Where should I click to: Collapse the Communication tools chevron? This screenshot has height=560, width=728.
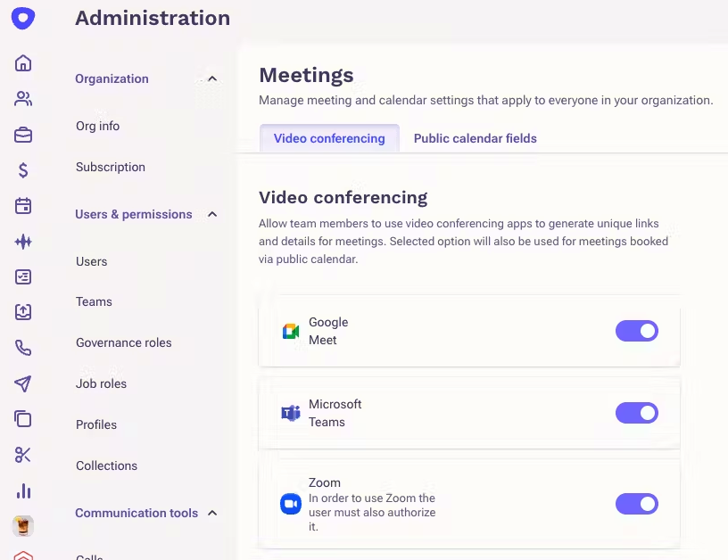point(212,513)
